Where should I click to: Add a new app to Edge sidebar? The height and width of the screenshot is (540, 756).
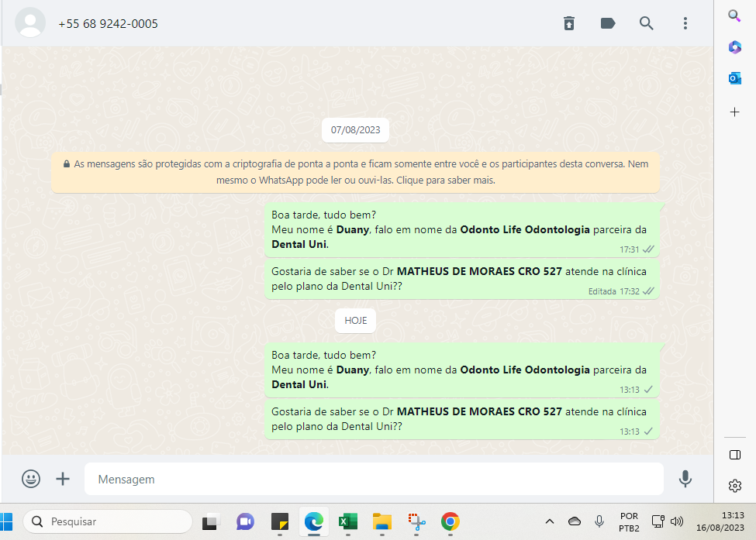pyautogui.click(x=735, y=112)
